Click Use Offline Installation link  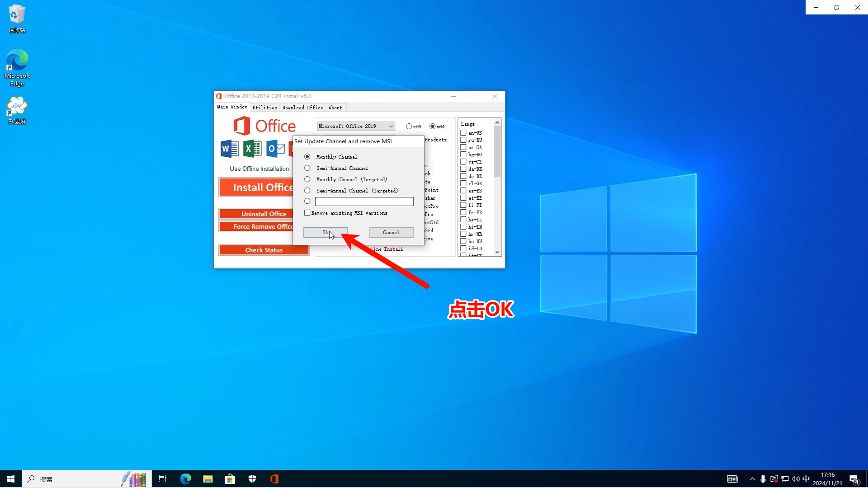[259, 169]
